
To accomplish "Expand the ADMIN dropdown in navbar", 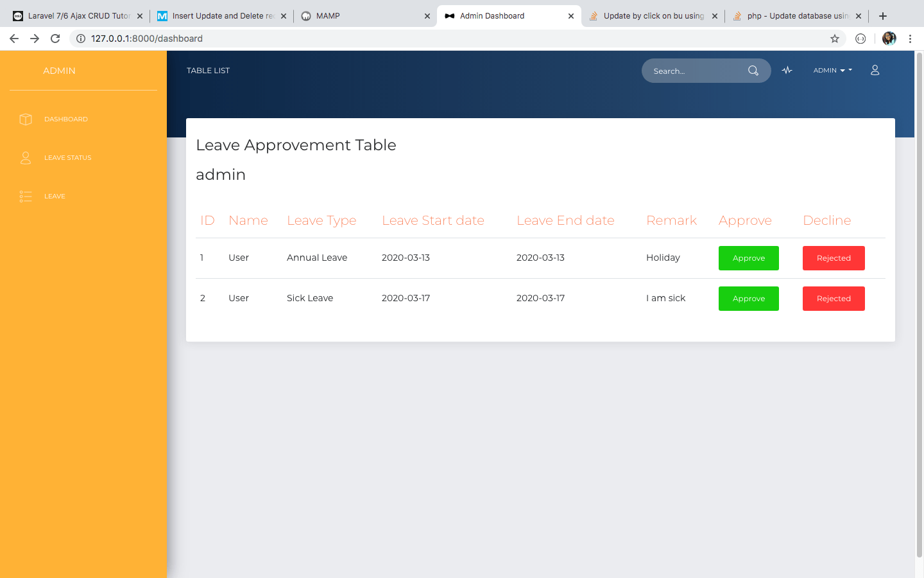I will pyautogui.click(x=833, y=71).
